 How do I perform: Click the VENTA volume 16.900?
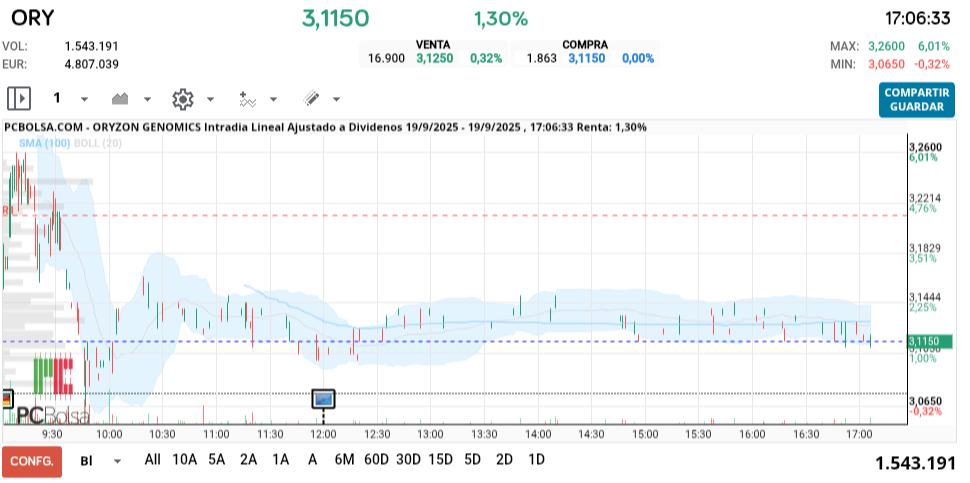pos(387,59)
